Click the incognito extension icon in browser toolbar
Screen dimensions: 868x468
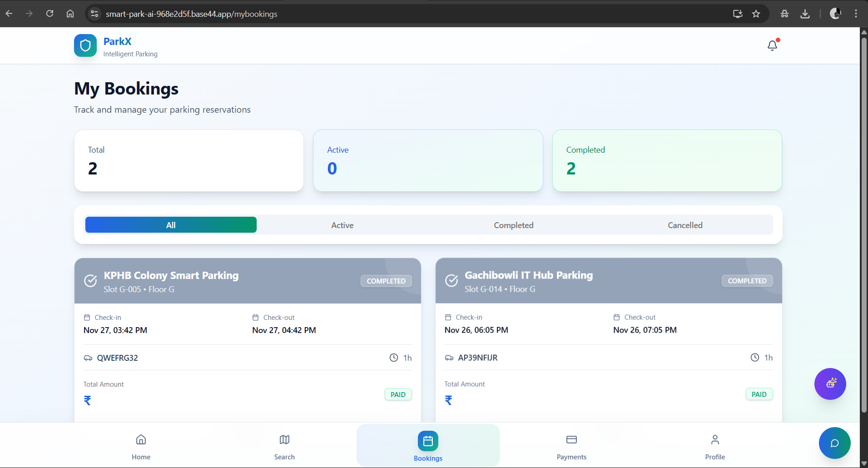[x=784, y=14]
